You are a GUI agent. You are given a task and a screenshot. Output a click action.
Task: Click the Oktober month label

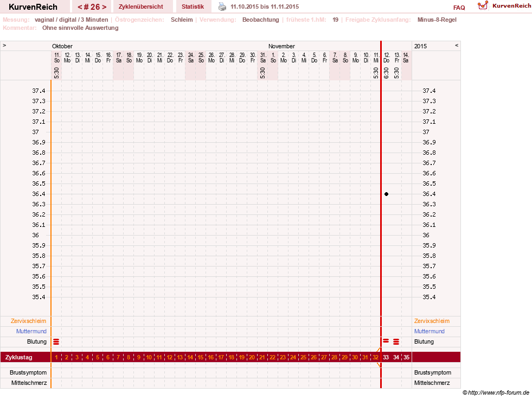point(62,46)
